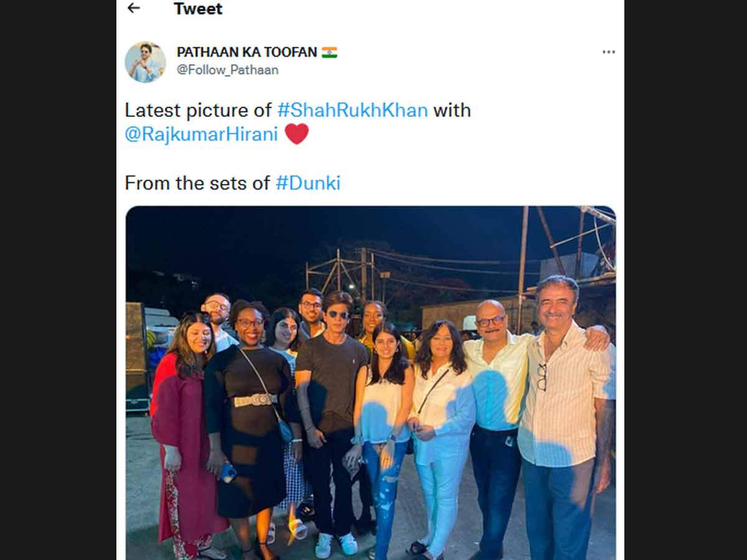Visit the @RajkumarHirani mention
Image resolution: width=747 pixels, height=560 pixels.
click(x=201, y=134)
